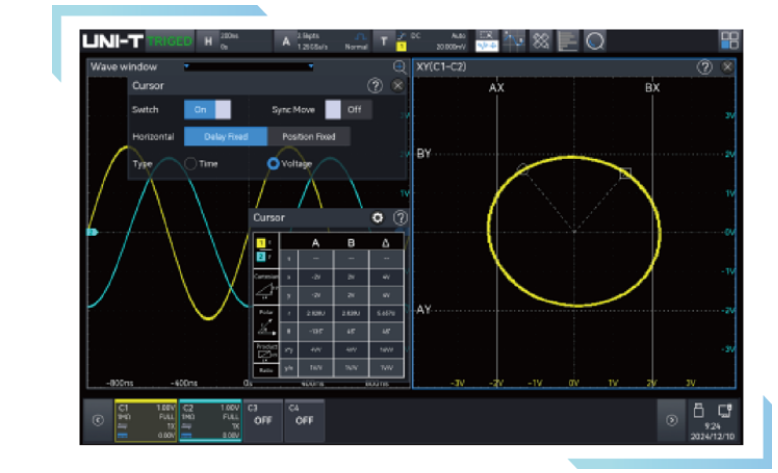Click the zoom magnifier in Wave window
Viewport: 778px width, 473px height.
point(399,66)
